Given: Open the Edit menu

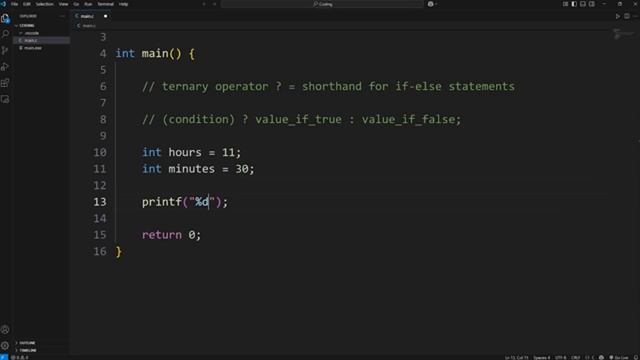Looking at the screenshot, I should (27, 4).
